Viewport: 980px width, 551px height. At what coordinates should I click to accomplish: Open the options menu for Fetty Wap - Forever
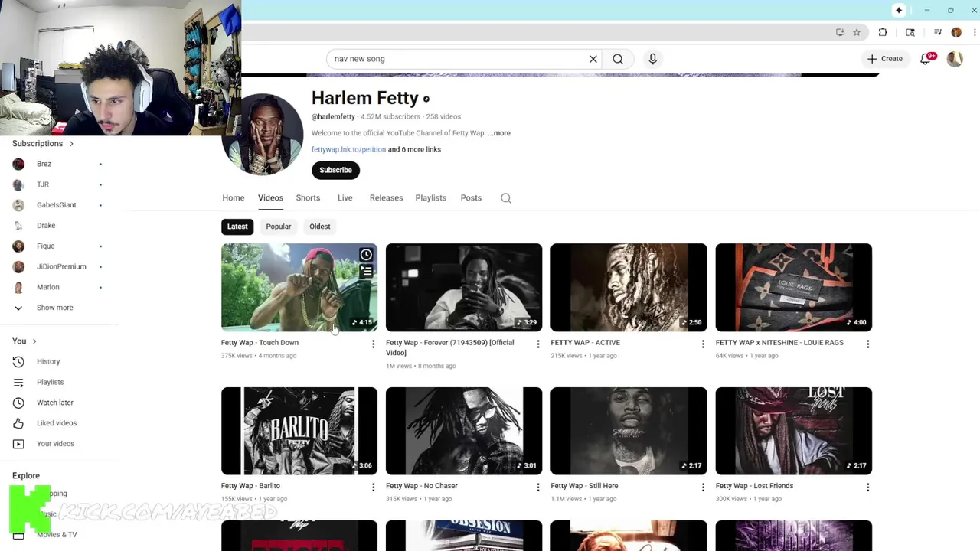pos(537,344)
